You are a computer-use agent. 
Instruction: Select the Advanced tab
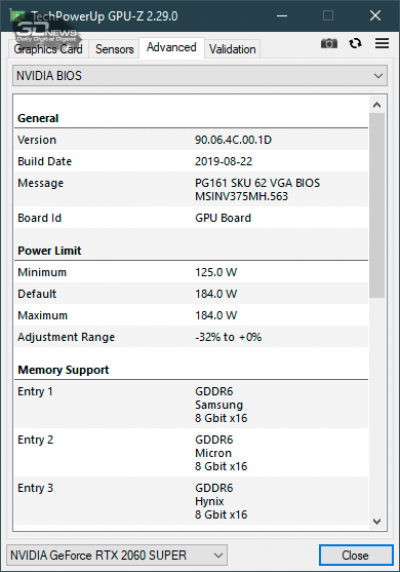171,47
